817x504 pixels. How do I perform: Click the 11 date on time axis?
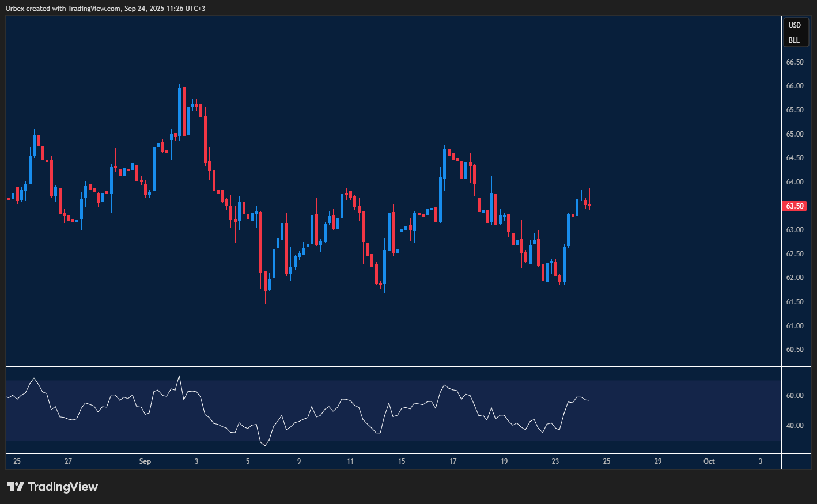(x=350, y=461)
